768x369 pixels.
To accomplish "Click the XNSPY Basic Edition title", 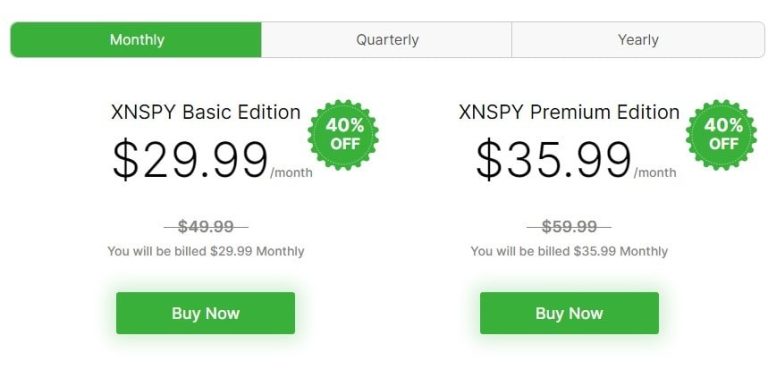I will pyautogui.click(x=206, y=112).
